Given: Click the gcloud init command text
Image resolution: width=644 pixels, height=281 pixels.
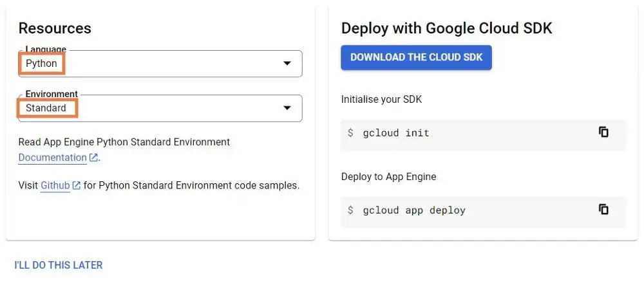Looking at the screenshot, I should [x=396, y=133].
